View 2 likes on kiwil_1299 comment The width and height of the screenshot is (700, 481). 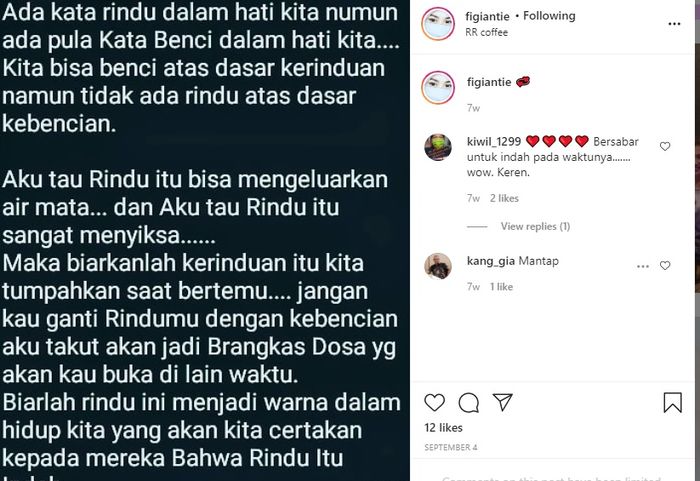(504, 198)
